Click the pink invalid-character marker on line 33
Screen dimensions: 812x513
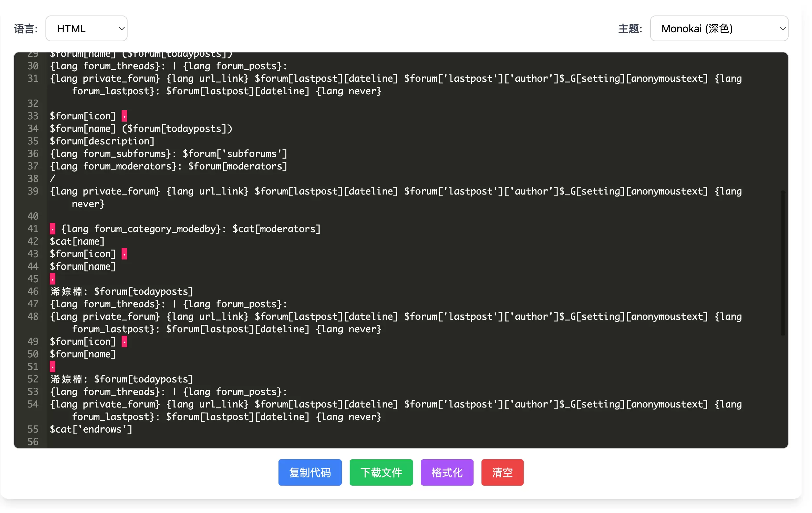[125, 116]
